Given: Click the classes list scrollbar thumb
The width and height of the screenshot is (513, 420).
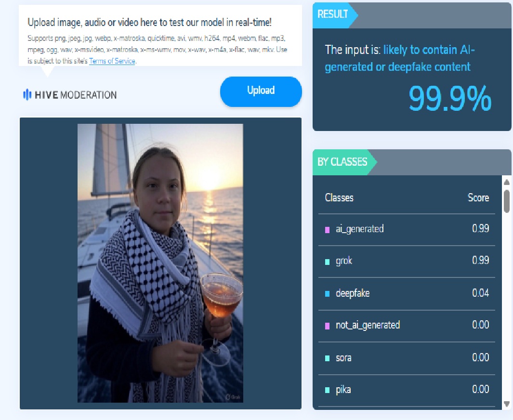Looking at the screenshot, I should (x=507, y=201).
